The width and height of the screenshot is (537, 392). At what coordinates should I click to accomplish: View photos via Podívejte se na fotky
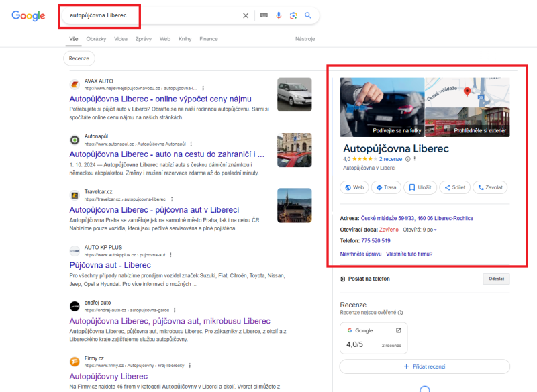(x=382, y=107)
